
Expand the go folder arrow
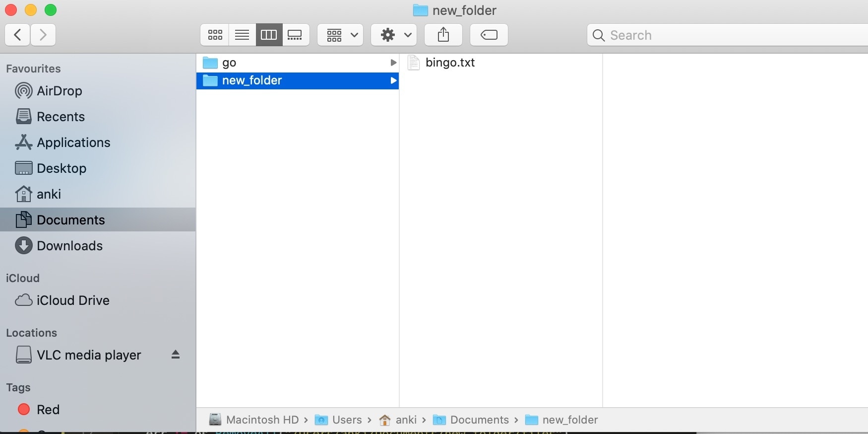point(393,63)
